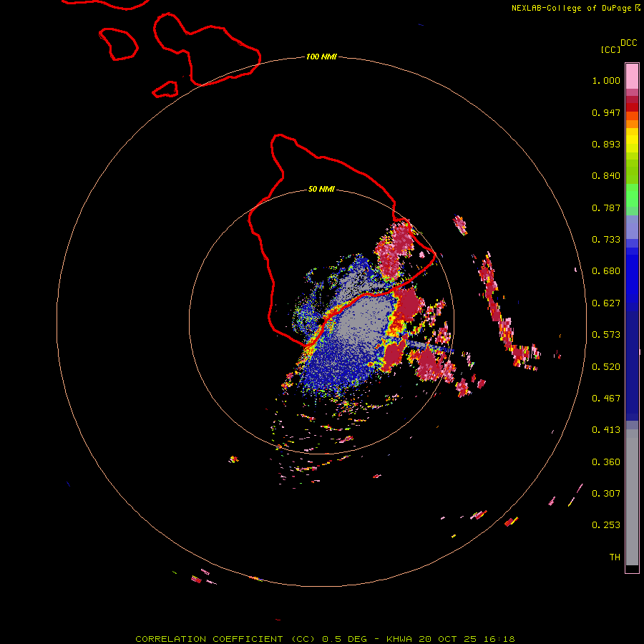This screenshot has width=644, height=644.
Task: Click the black radar site dot at center
Action: point(321,321)
